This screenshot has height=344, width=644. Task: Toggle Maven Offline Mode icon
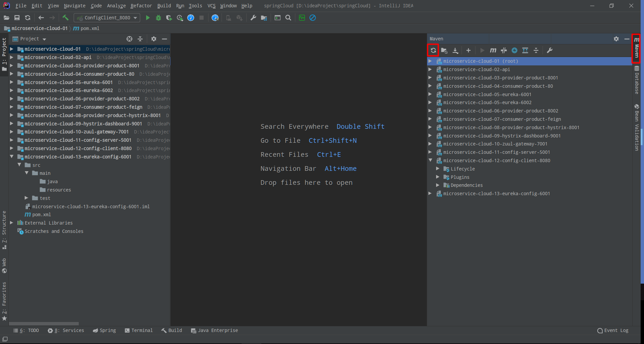pos(504,50)
